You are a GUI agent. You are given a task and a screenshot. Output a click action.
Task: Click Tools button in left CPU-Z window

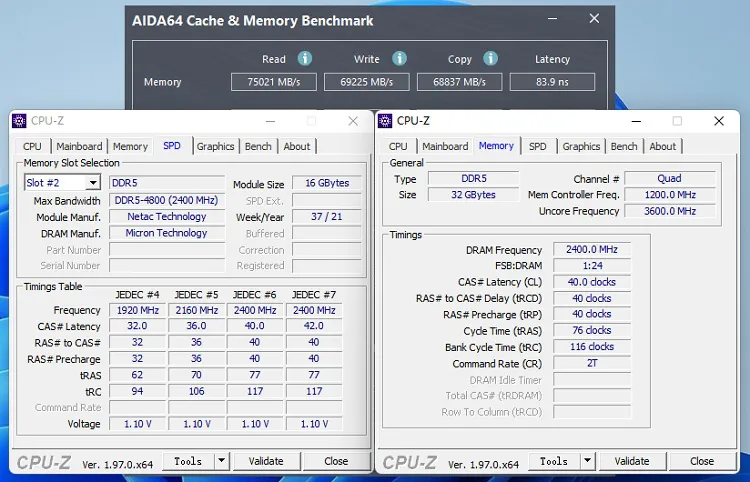tap(188, 461)
